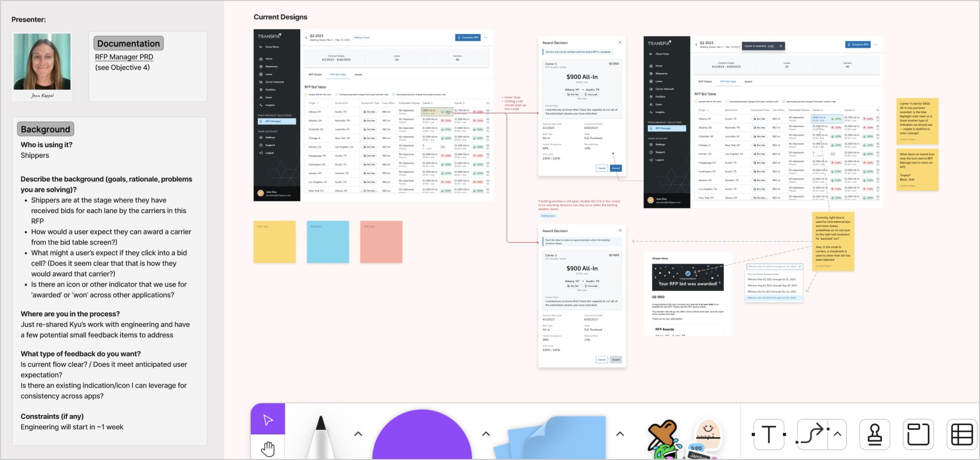Screen dimensions: 980x460
Task: Dismiss the Carrier A awarded toast
Action: (x=781, y=46)
